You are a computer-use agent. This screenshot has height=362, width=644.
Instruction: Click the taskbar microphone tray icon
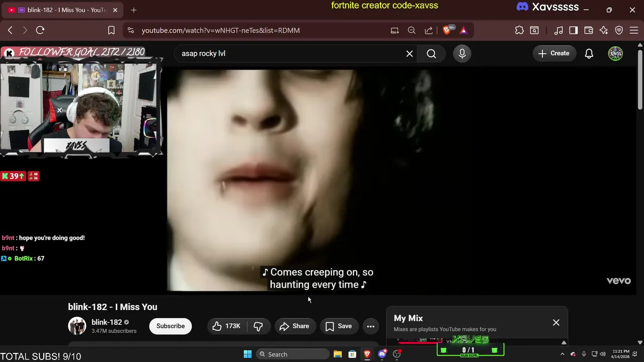(x=584, y=354)
